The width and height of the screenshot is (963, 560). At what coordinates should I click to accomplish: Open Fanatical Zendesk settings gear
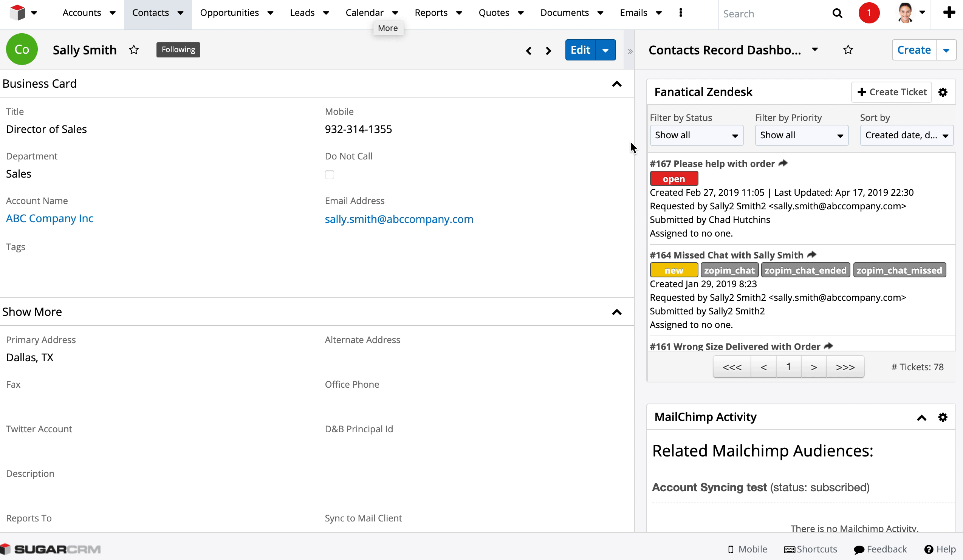[943, 92]
